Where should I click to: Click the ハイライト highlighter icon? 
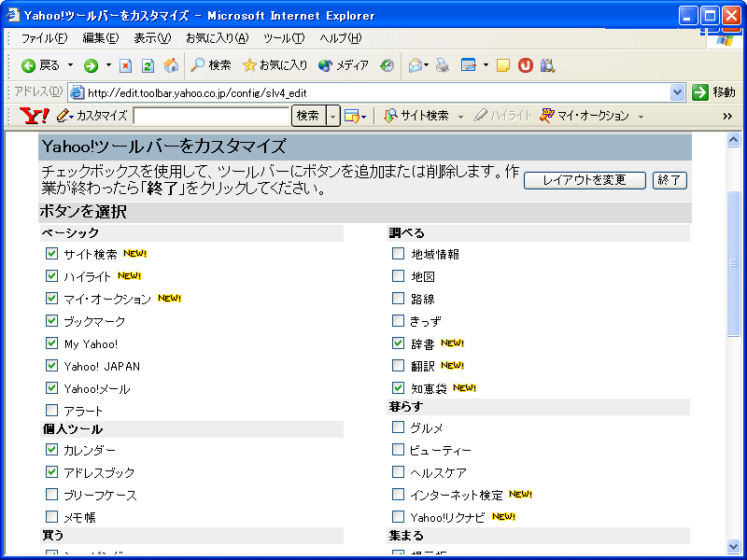(x=480, y=116)
